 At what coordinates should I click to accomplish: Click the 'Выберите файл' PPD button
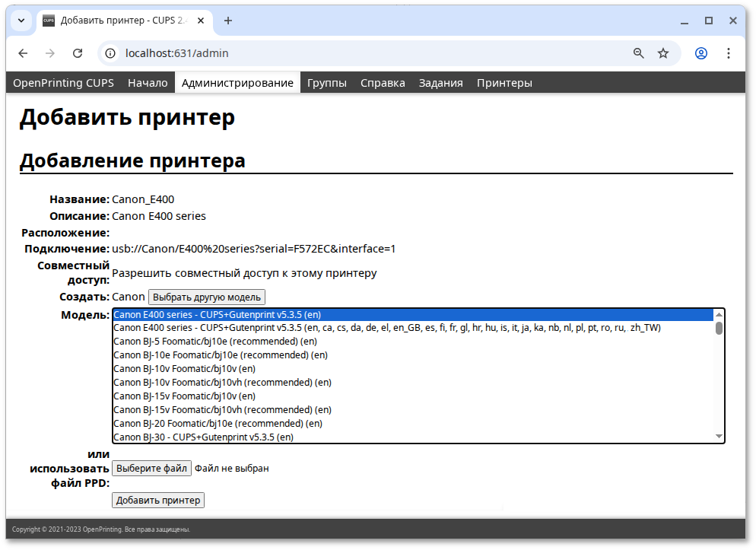click(x=151, y=469)
